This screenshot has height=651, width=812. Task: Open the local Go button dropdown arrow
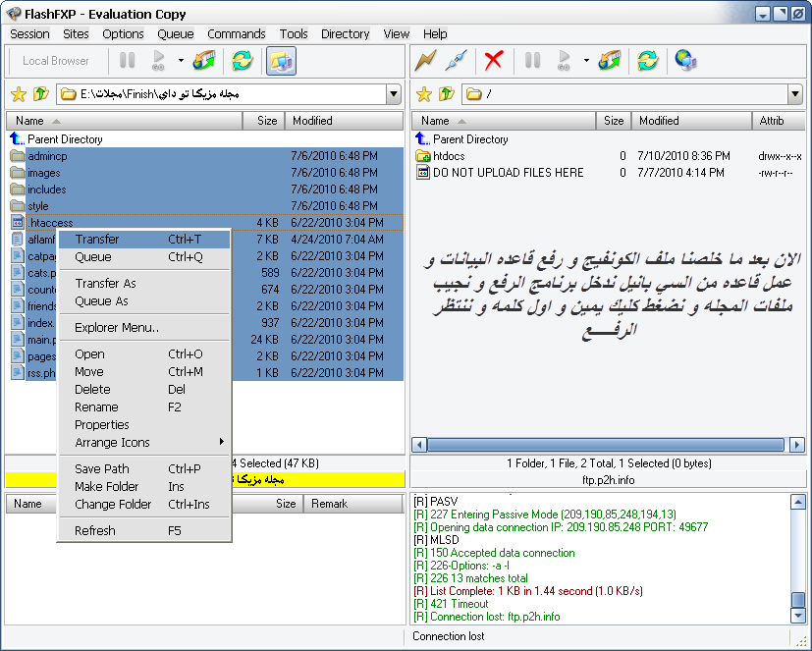181,60
